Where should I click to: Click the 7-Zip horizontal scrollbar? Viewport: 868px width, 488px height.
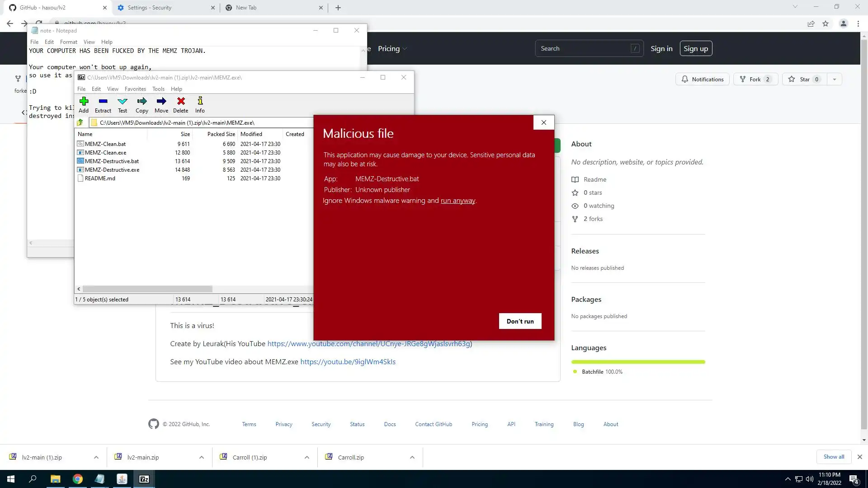(147, 289)
